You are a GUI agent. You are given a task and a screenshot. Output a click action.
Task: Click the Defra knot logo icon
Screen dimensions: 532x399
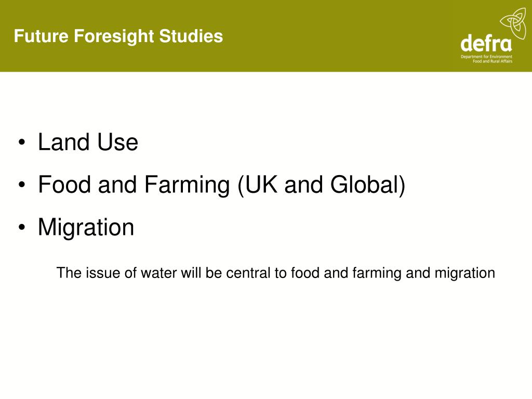click(513, 23)
